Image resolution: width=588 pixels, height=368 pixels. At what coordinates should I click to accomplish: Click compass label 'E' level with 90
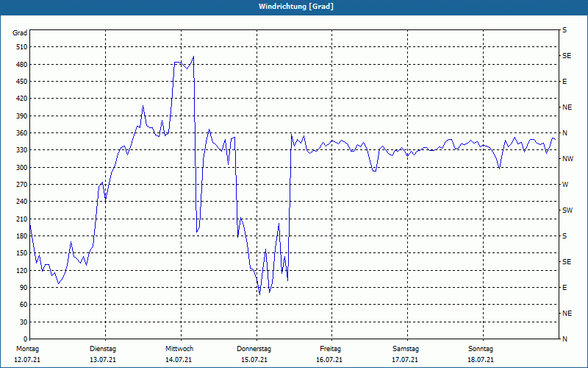564,288
